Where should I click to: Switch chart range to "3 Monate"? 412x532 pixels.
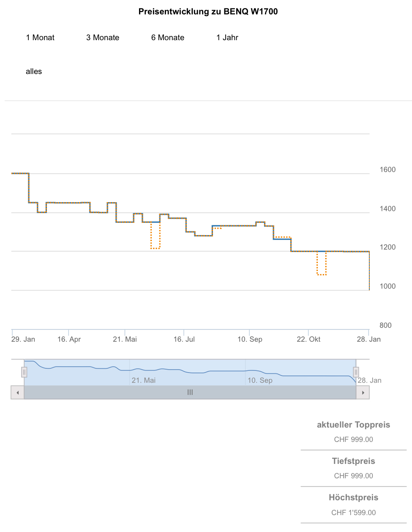coord(103,38)
